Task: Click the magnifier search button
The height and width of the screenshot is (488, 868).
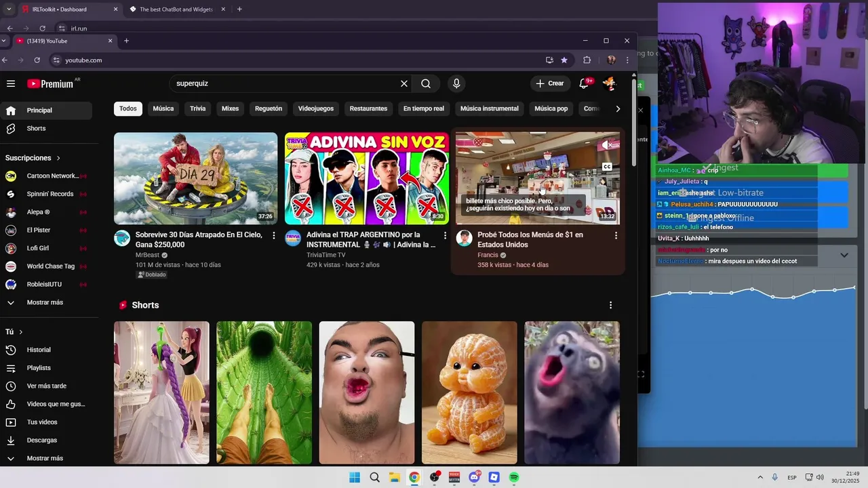Action: pyautogui.click(x=426, y=83)
